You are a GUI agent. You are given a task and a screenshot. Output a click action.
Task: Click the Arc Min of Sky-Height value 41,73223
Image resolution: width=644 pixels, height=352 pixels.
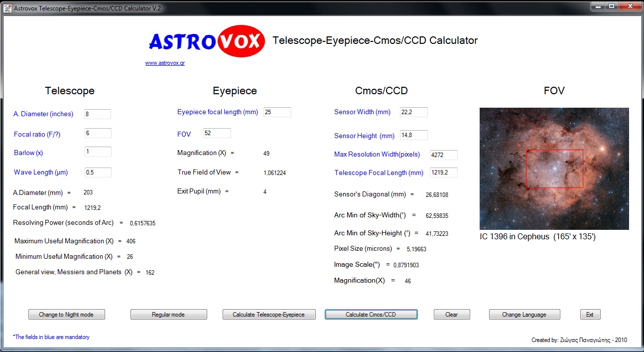point(437,234)
